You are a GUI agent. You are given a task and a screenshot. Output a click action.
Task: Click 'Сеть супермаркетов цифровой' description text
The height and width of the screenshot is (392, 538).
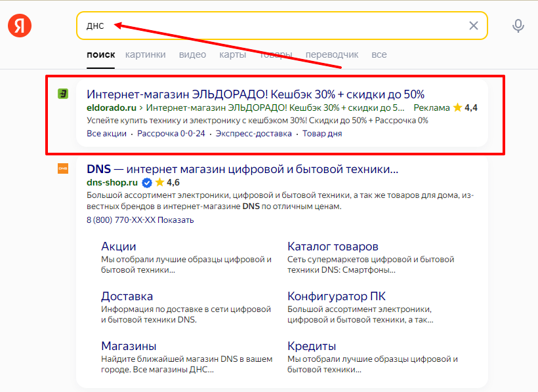tap(371, 264)
